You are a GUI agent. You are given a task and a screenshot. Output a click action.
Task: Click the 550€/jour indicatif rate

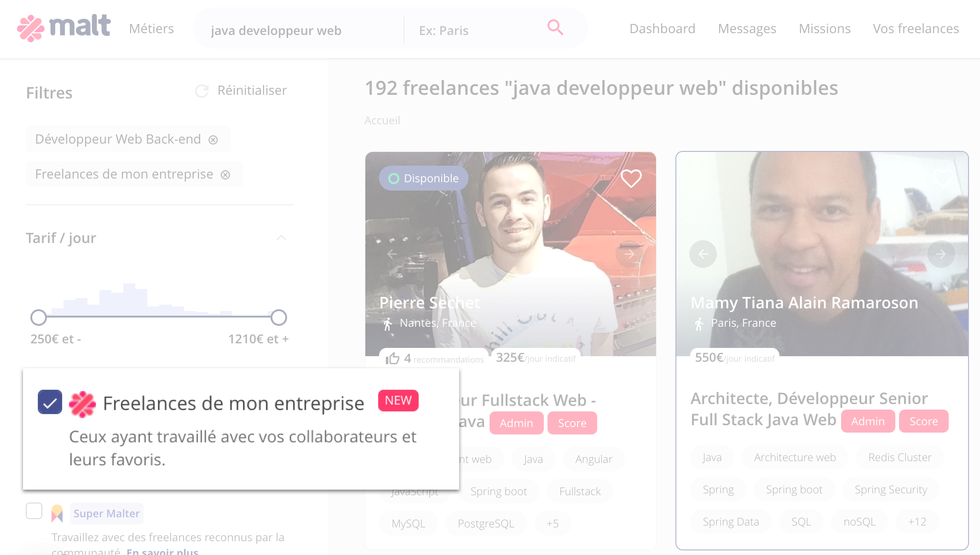(x=735, y=358)
